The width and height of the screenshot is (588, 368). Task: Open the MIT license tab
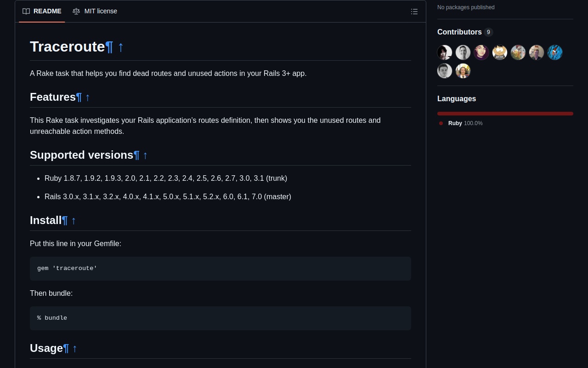click(101, 11)
